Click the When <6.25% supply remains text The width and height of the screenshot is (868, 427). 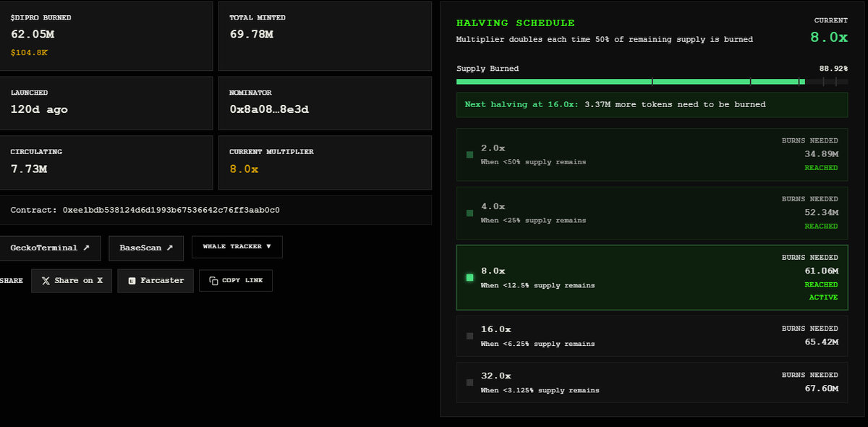(x=537, y=344)
